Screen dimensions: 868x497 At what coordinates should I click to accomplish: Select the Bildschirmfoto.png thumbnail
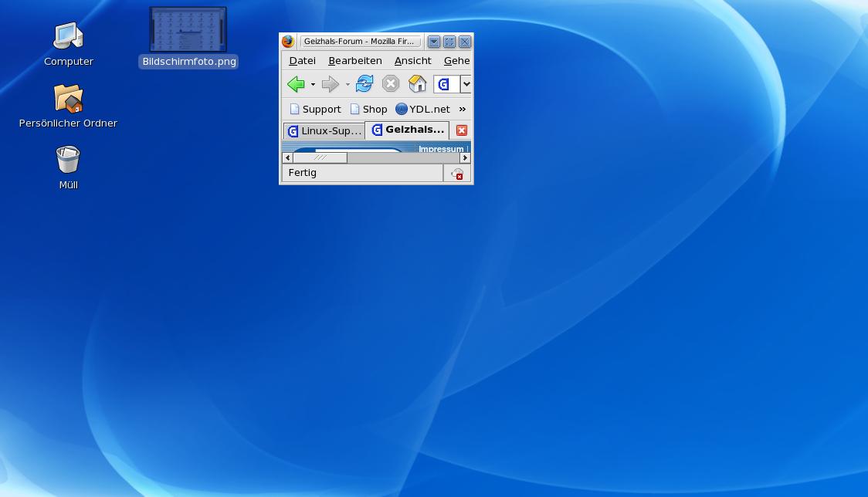coord(188,29)
